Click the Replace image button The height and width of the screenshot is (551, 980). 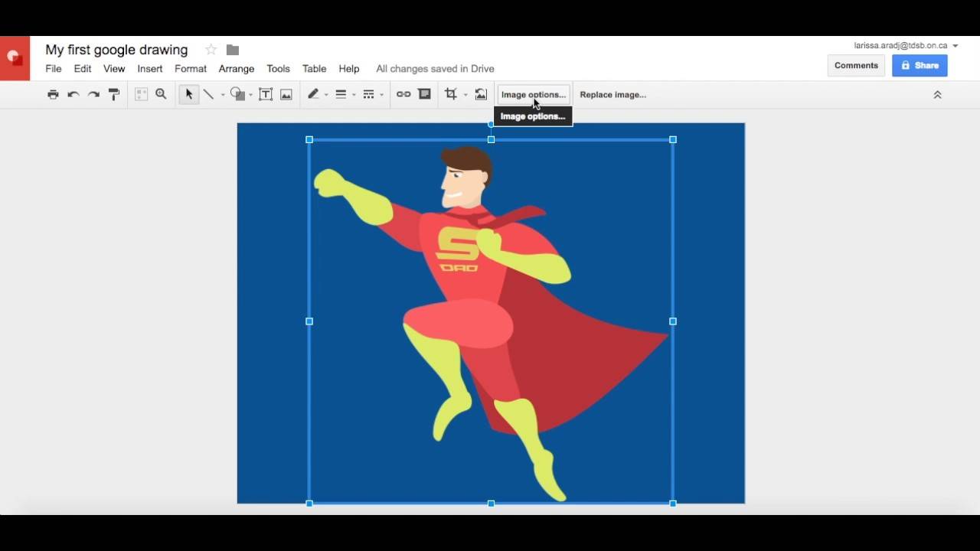pos(612,95)
